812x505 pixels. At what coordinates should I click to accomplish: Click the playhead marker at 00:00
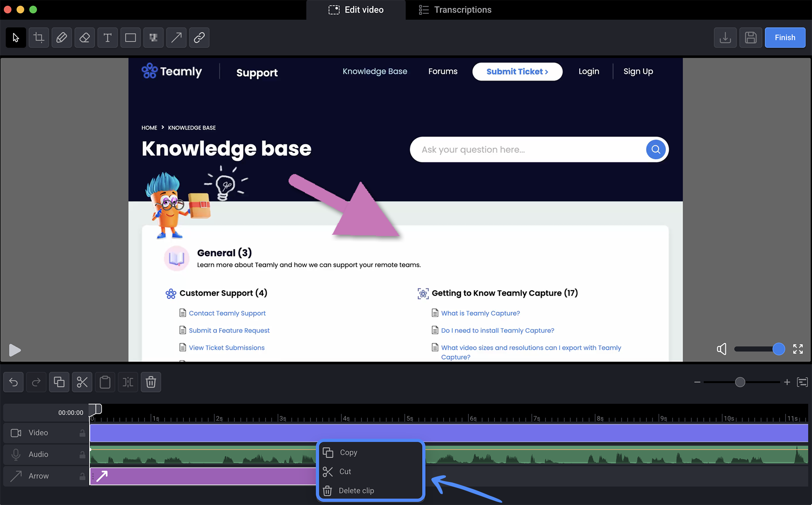point(95,410)
